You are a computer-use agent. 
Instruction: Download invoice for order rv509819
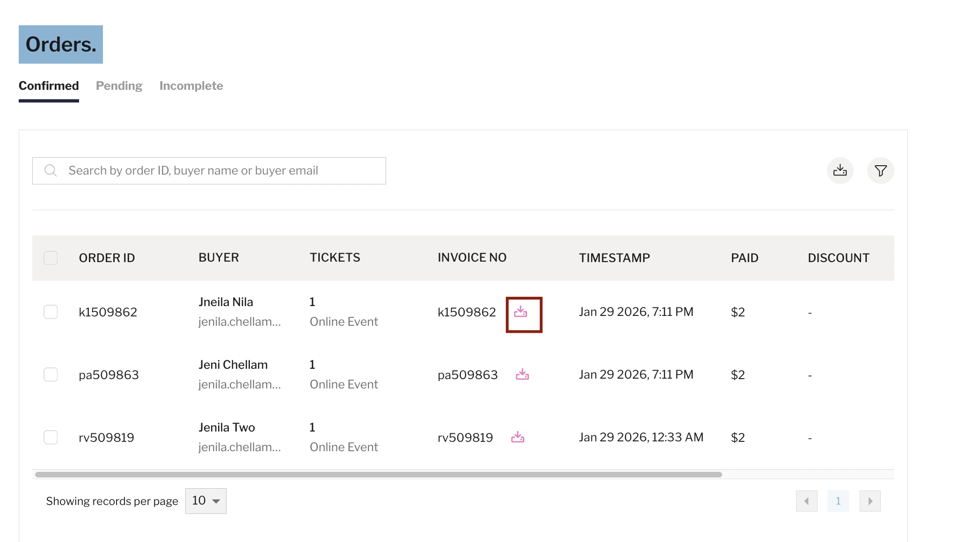coord(518,437)
